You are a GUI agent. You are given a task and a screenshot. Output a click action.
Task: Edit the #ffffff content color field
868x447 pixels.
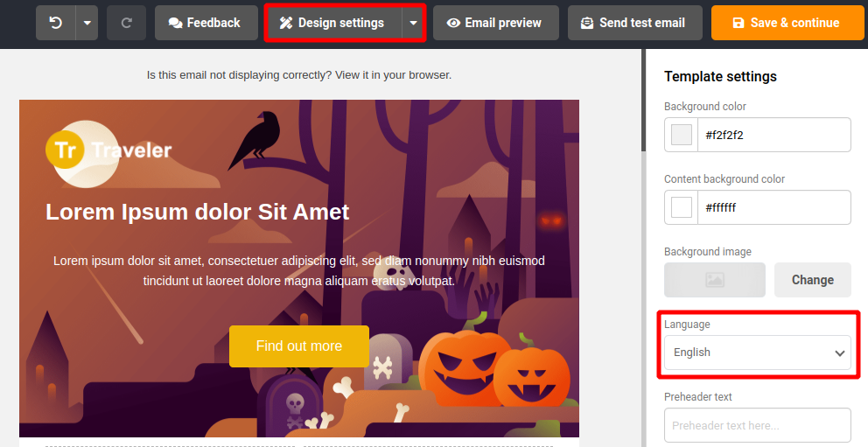(773, 207)
